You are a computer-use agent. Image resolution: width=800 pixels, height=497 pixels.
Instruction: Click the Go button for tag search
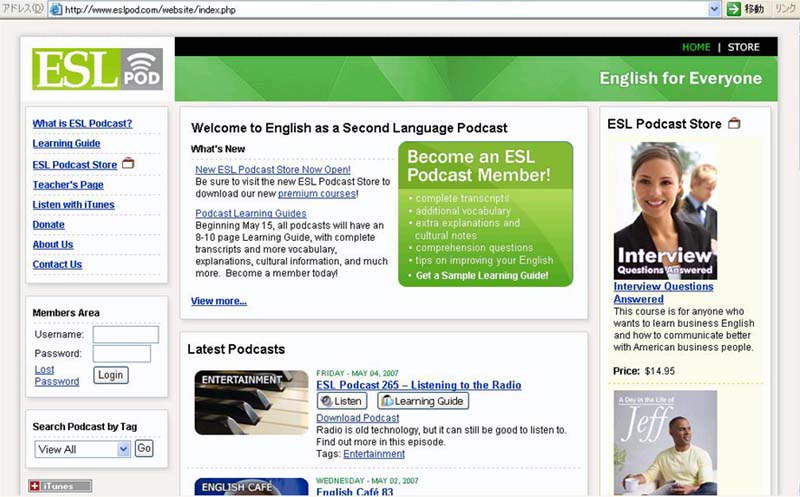pyautogui.click(x=144, y=448)
